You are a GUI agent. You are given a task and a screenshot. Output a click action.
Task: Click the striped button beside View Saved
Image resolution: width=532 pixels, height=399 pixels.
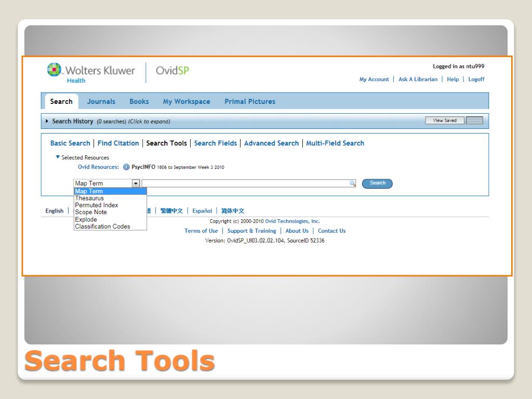(474, 121)
